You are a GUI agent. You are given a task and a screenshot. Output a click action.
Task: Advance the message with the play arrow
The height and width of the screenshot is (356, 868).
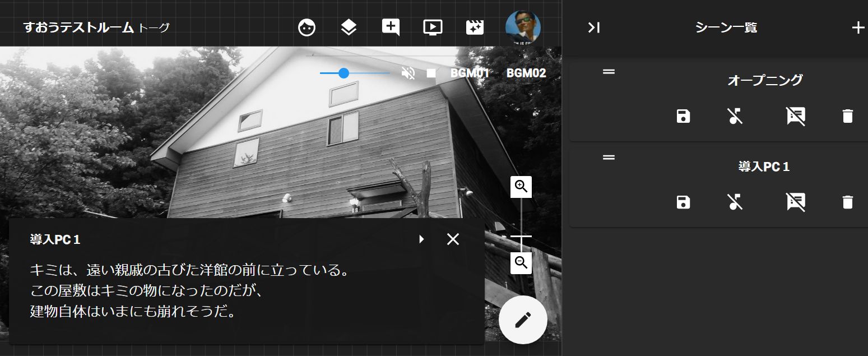click(422, 239)
